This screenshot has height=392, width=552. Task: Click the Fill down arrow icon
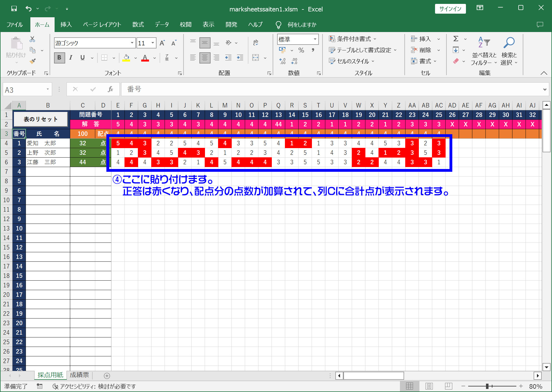[x=456, y=50]
